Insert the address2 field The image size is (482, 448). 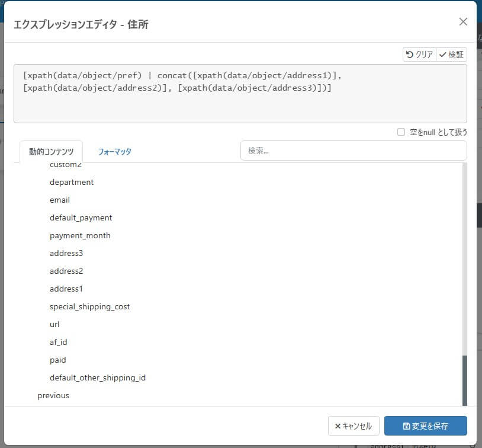tap(66, 271)
